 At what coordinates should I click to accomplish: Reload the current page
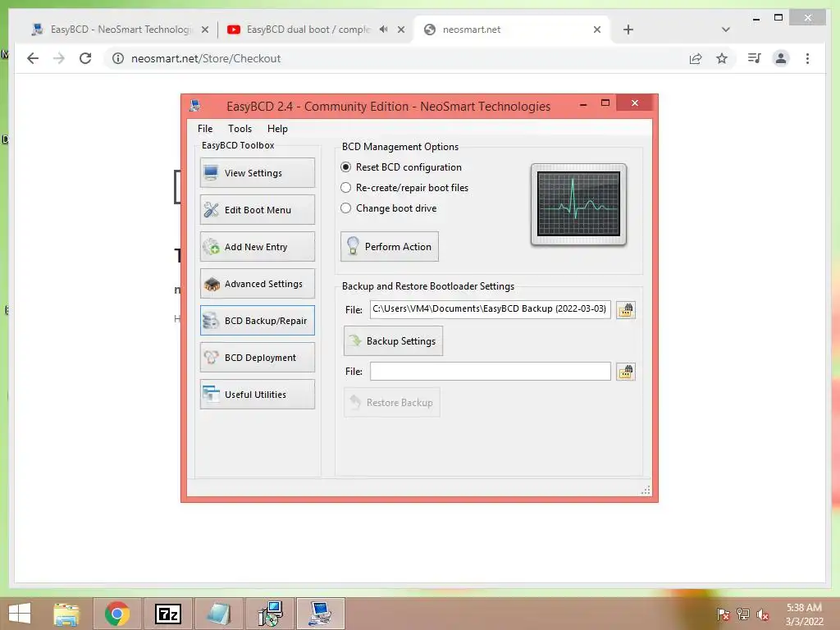[85, 58]
